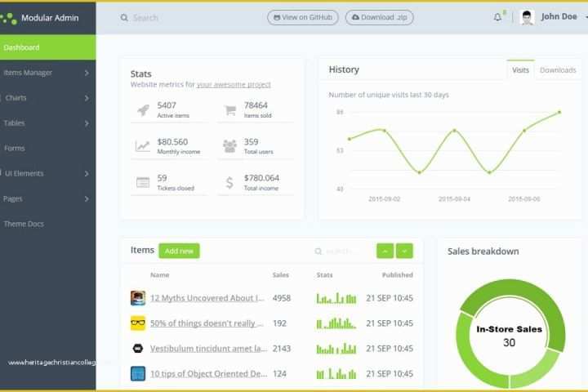The width and height of the screenshot is (588, 392).
Task: Expand the UI Elements sidebar chevron
Action: [x=87, y=173]
